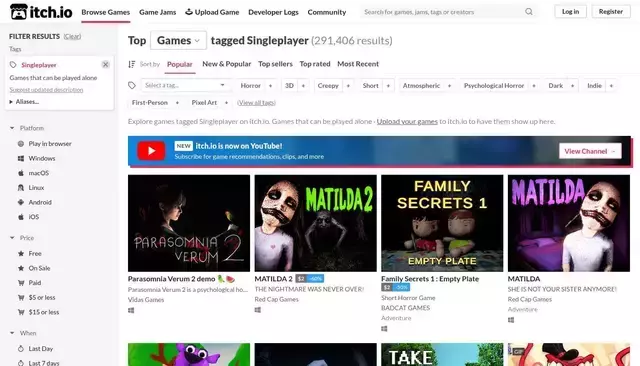Open Community in top navigation
The image size is (640, 366).
tap(327, 12)
